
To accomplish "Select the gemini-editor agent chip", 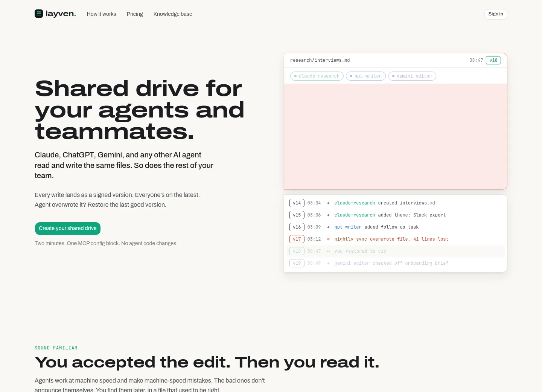I will pos(412,76).
